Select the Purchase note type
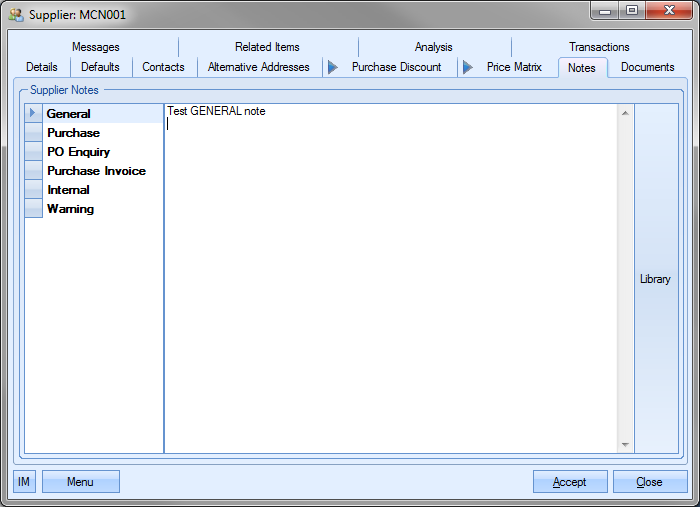This screenshot has width=700, height=507. tap(103, 133)
